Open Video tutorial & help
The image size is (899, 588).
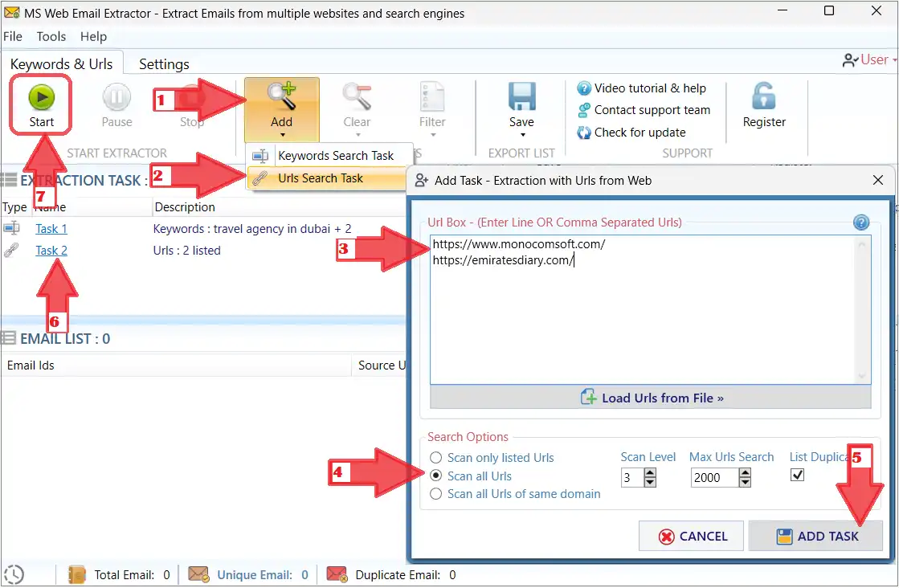click(642, 88)
